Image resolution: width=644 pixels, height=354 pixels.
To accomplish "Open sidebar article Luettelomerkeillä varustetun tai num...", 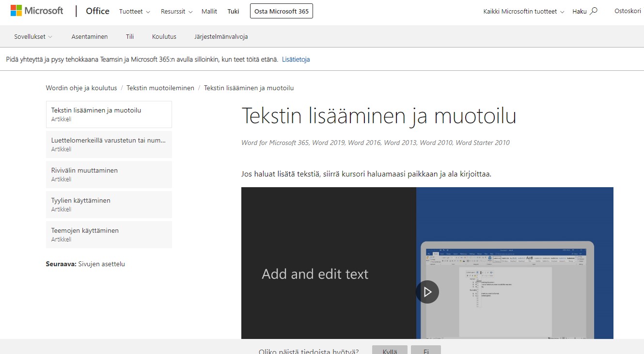I will pyautogui.click(x=109, y=145).
